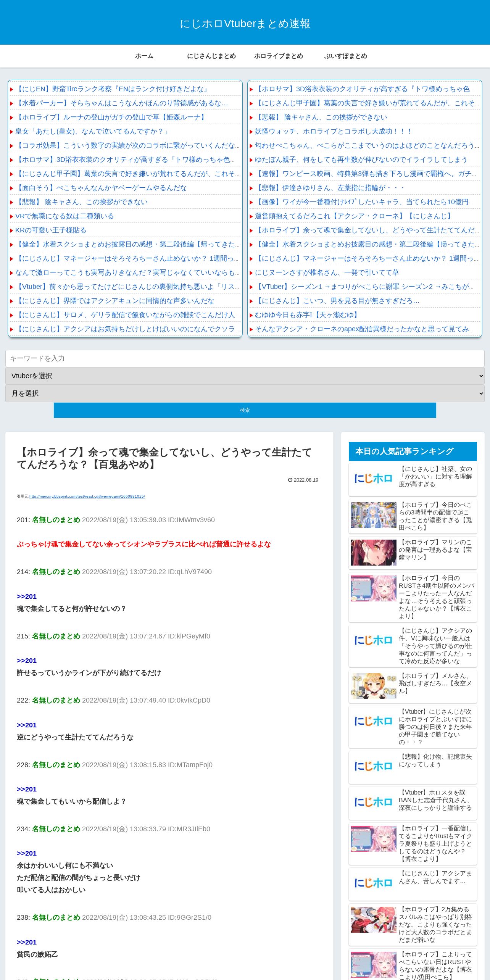Open ルーナの登山がガチの登山 headline

pyautogui.click(x=111, y=117)
